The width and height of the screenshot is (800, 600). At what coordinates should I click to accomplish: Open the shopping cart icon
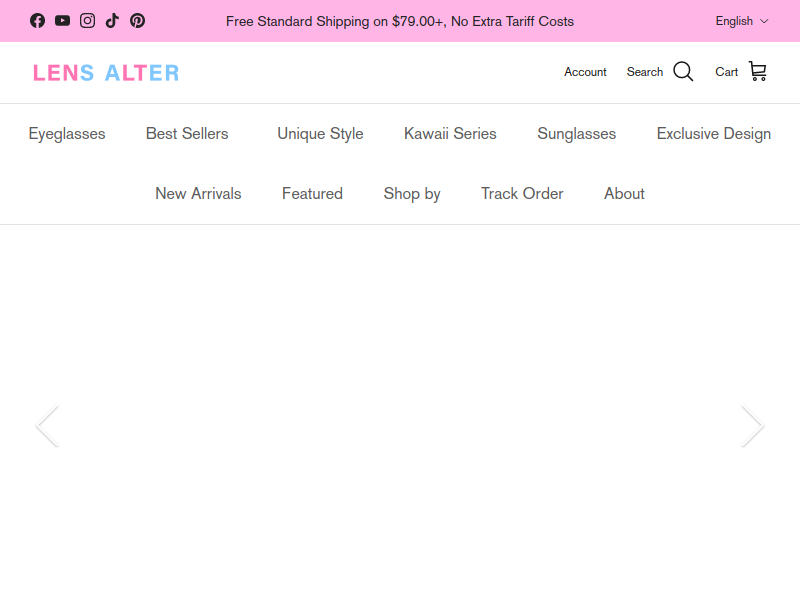point(758,71)
